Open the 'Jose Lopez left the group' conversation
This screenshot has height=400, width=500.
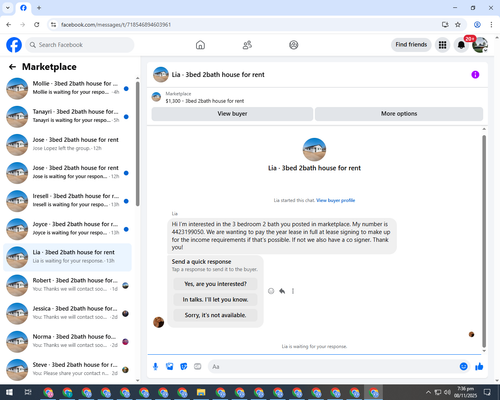pos(67,145)
